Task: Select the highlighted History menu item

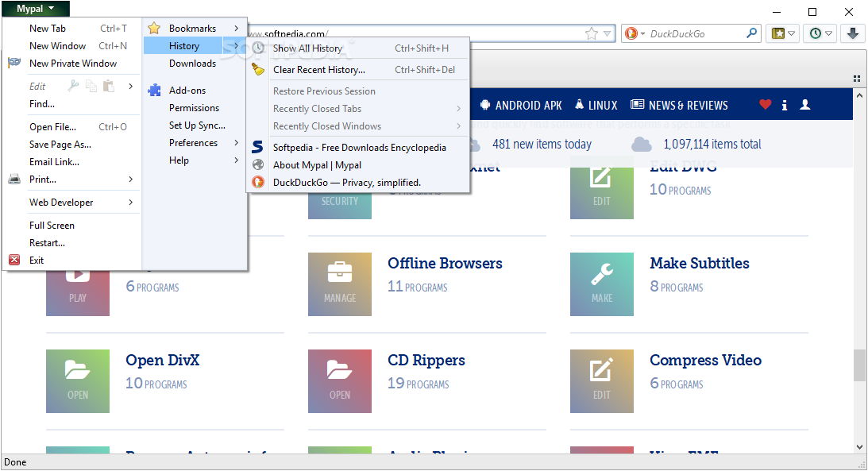Action: pyautogui.click(x=195, y=46)
